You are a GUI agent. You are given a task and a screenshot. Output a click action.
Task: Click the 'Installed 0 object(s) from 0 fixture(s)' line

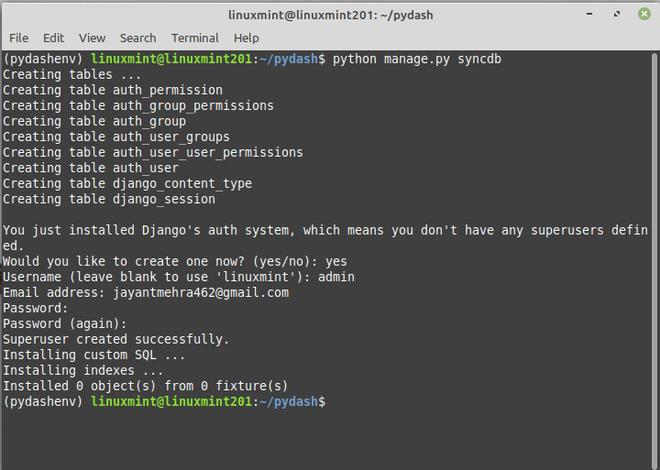point(145,386)
